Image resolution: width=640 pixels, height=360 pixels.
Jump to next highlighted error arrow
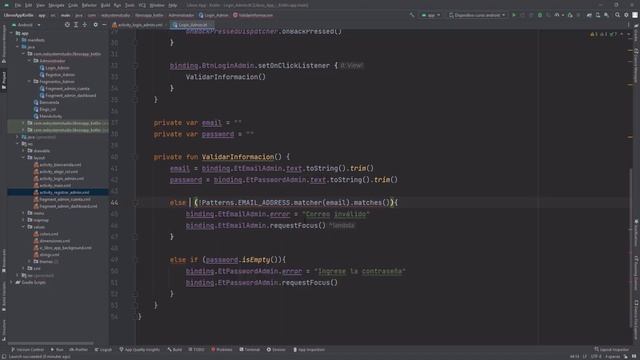(x=629, y=34)
